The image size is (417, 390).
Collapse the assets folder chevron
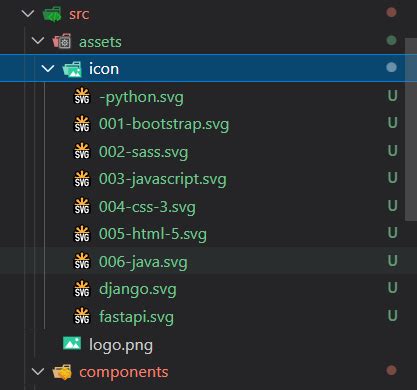click(x=38, y=41)
